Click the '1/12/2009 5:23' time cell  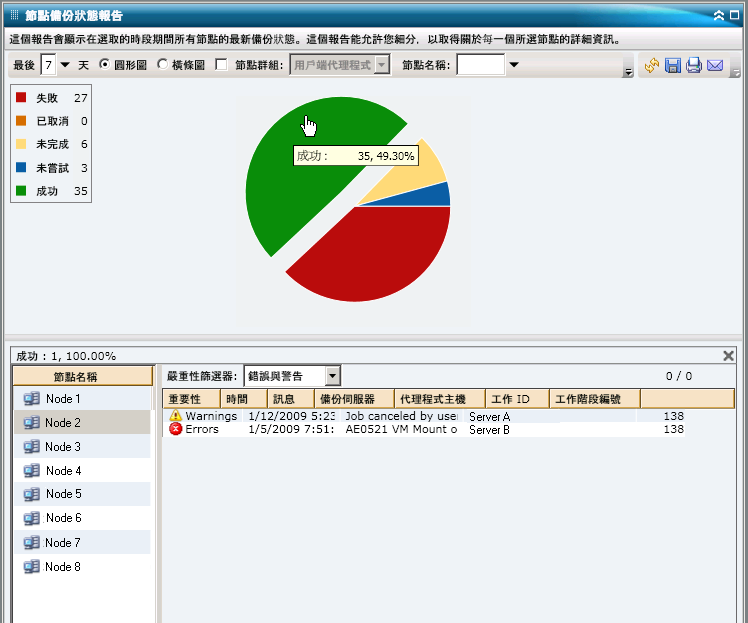pos(291,416)
